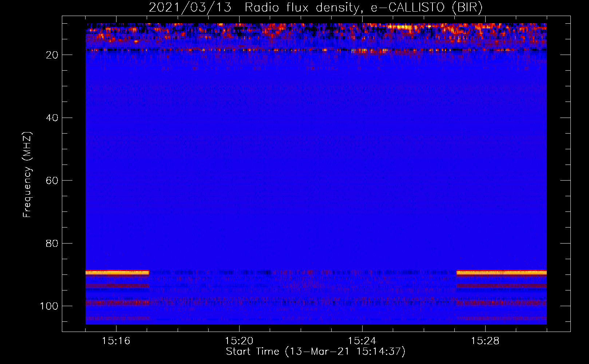Viewport: 589px width, 364px height.
Task: Click the frequency tick label '60'
Action: [52, 181]
